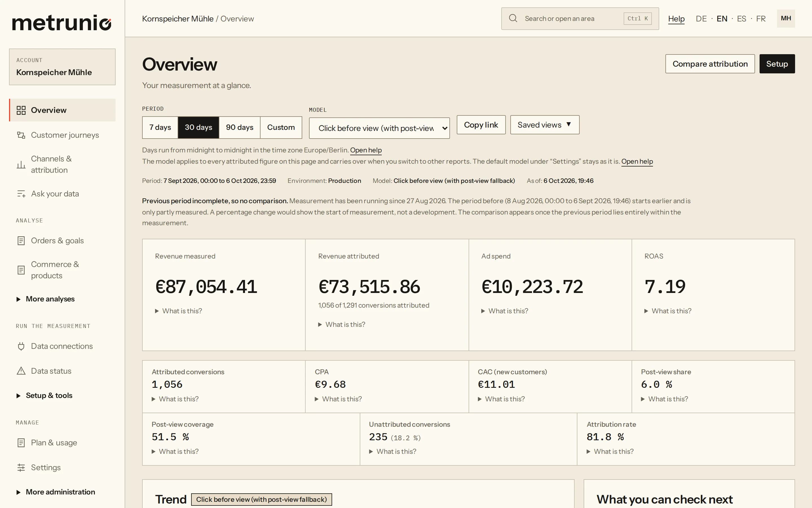812x508 pixels.
Task: Switch language to ES
Action: point(742,19)
